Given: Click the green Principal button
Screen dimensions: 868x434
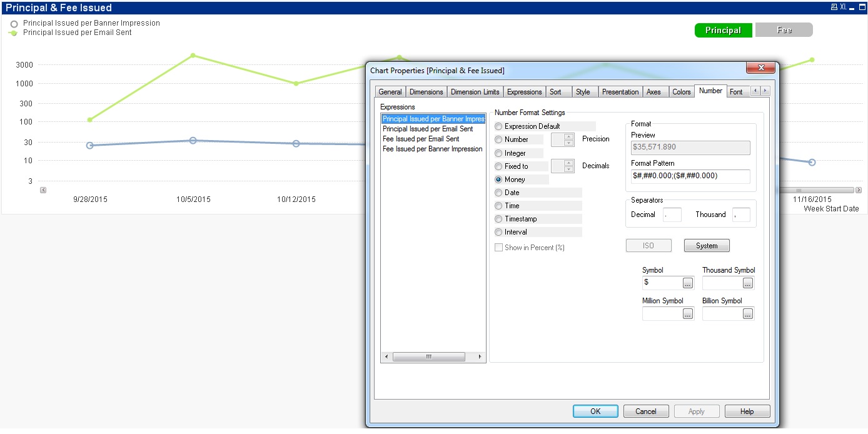Looking at the screenshot, I should coord(723,30).
